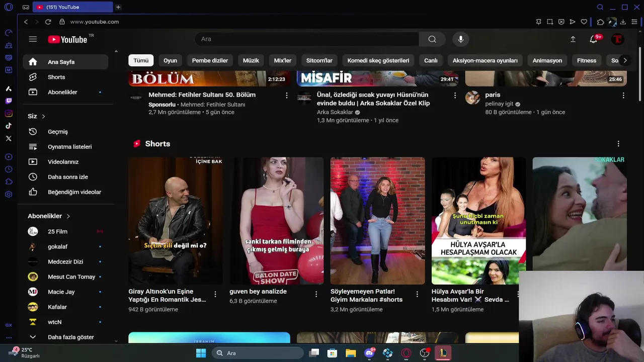Click the address bar showing www.youtube.com
Viewport: 644px width, 362px height.
[x=95, y=22]
